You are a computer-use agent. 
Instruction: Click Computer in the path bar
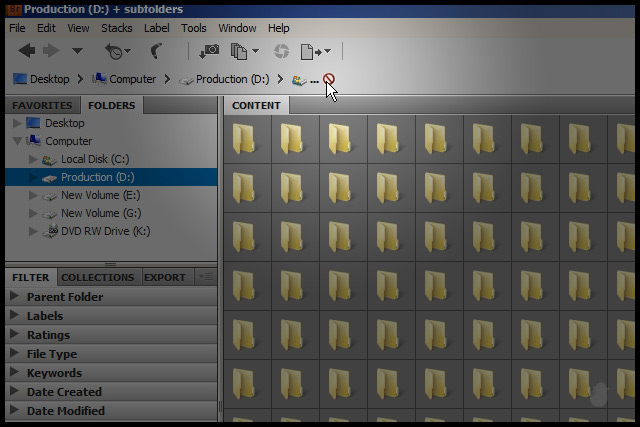pyautogui.click(x=132, y=79)
